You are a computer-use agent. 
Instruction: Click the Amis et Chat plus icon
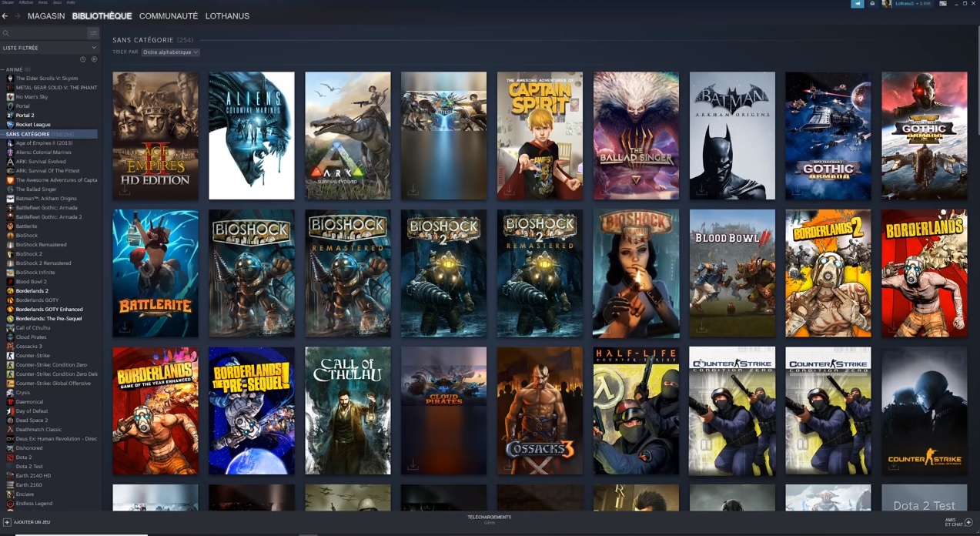[968, 522]
